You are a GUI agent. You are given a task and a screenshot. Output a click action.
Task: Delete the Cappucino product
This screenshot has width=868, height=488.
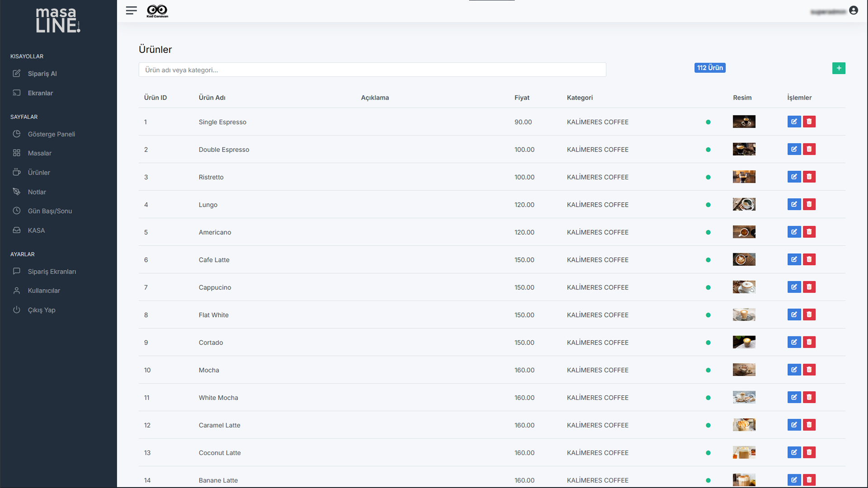[809, 287]
